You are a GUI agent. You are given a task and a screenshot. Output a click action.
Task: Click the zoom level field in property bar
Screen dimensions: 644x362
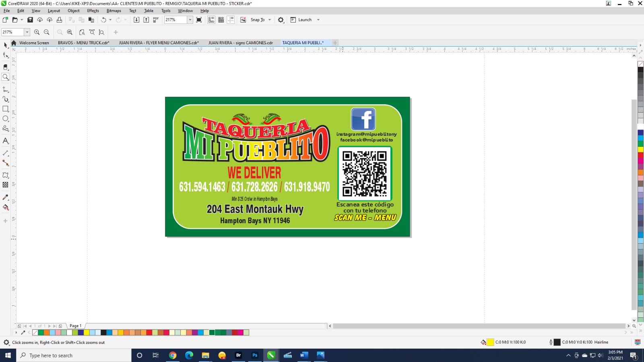[13, 32]
